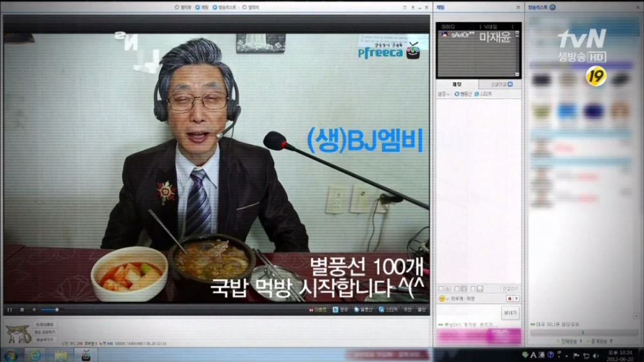Toggle the 방송리스트 option in title bar

click(224, 7)
